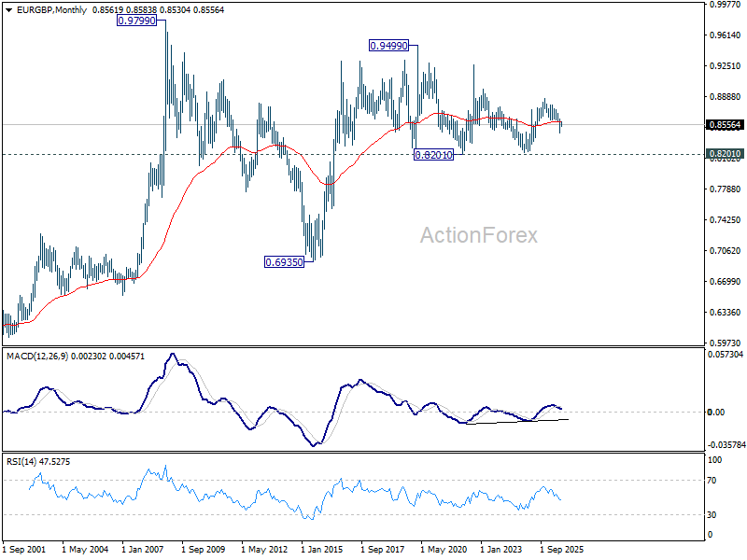Image resolution: width=747 pixels, height=560 pixels.
Task: Click the 0.97990 price label
Action: 136,21
